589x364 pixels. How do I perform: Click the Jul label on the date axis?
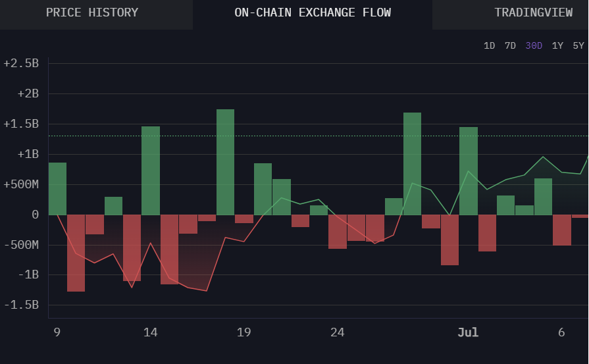(x=468, y=333)
